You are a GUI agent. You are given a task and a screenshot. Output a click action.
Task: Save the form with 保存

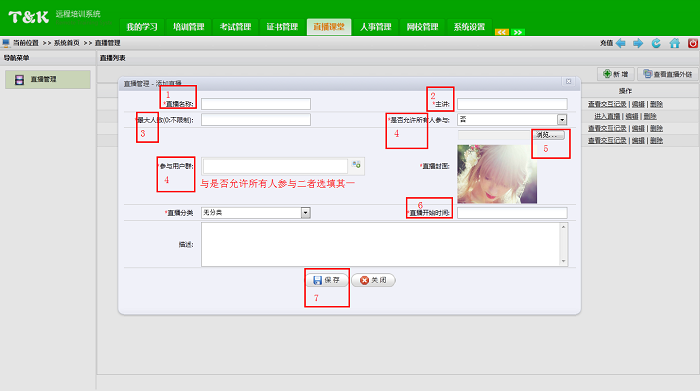(x=327, y=280)
